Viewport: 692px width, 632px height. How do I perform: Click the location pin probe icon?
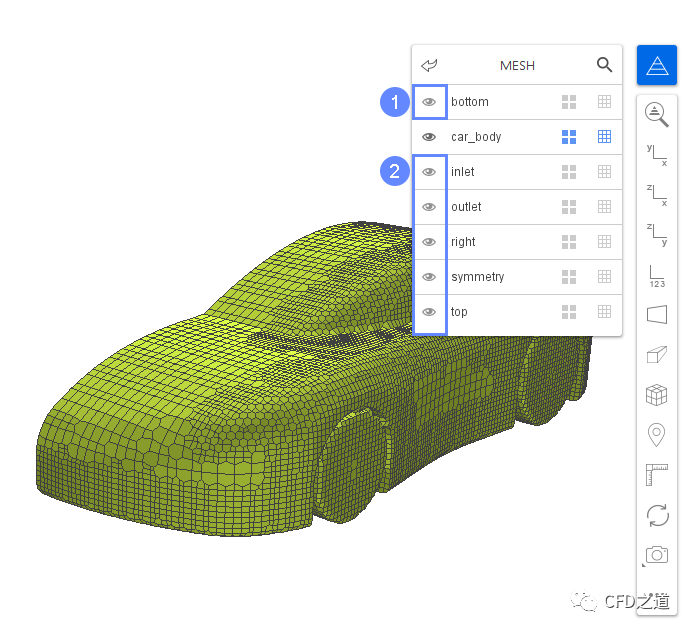[x=656, y=435]
